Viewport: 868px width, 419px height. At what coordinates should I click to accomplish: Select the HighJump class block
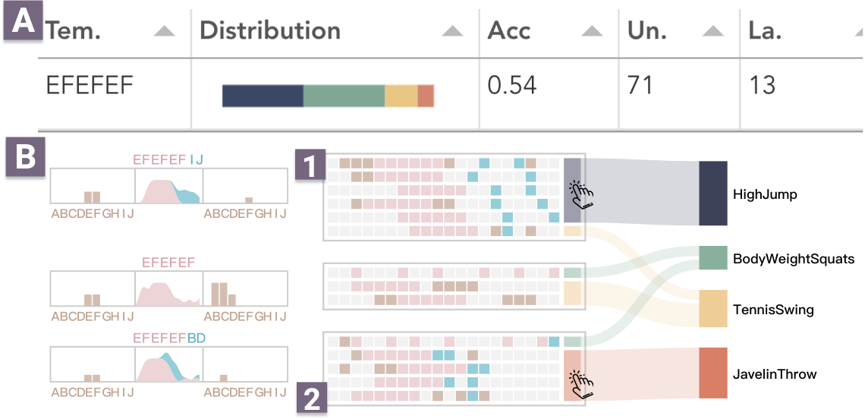pos(712,193)
